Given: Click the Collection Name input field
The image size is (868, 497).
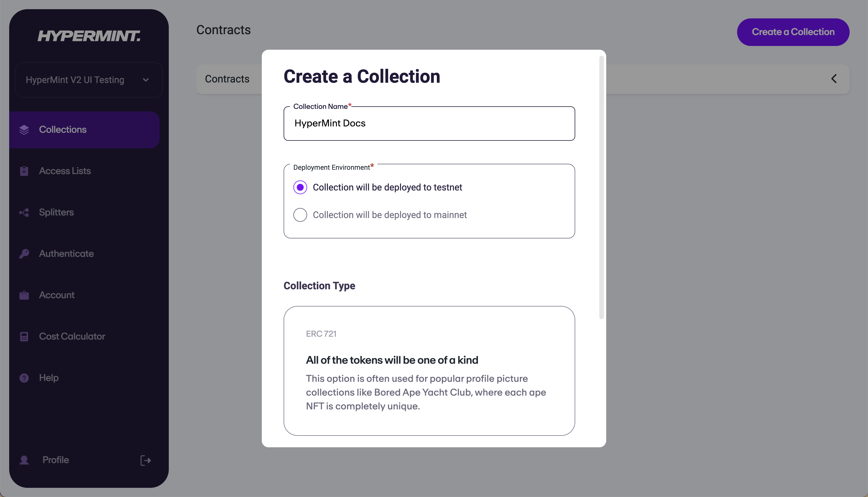Looking at the screenshot, I should tap(429, 124).
